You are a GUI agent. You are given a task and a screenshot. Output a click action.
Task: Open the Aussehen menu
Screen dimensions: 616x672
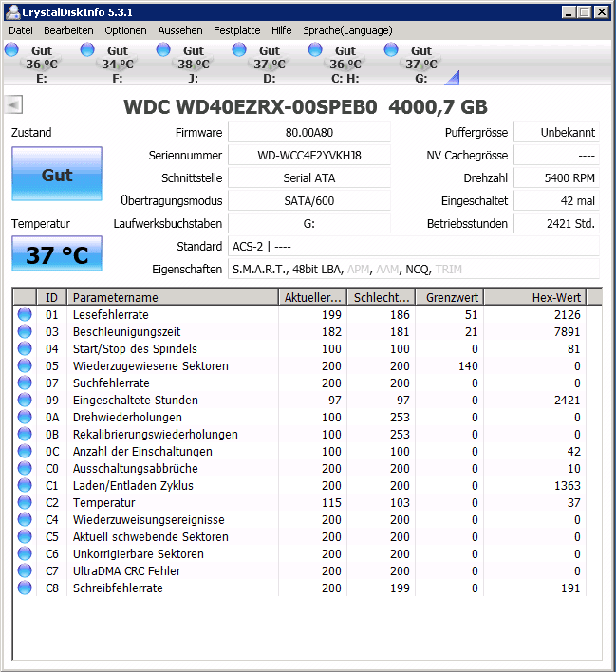click(180, 30)
